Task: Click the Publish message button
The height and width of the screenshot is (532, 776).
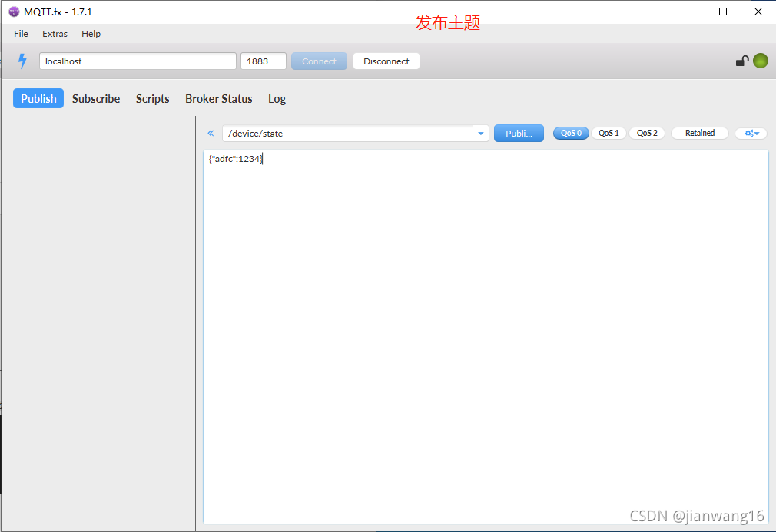Action: [x=519, y=134]
